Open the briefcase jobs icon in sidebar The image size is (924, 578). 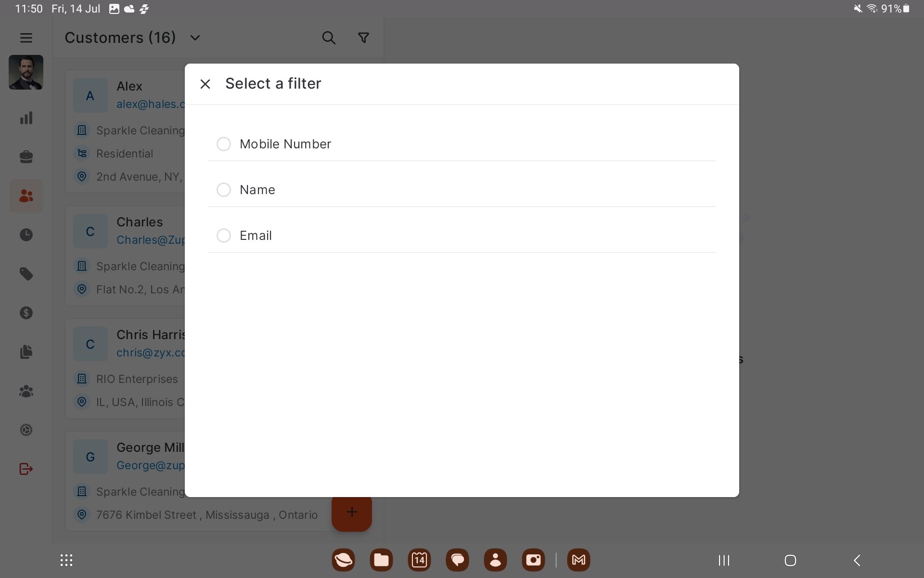[26, 157]
